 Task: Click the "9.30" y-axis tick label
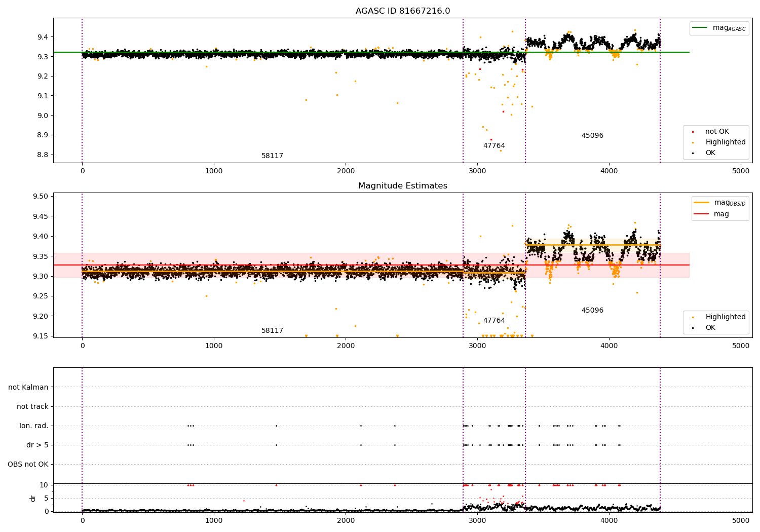(x=41, y=276)
